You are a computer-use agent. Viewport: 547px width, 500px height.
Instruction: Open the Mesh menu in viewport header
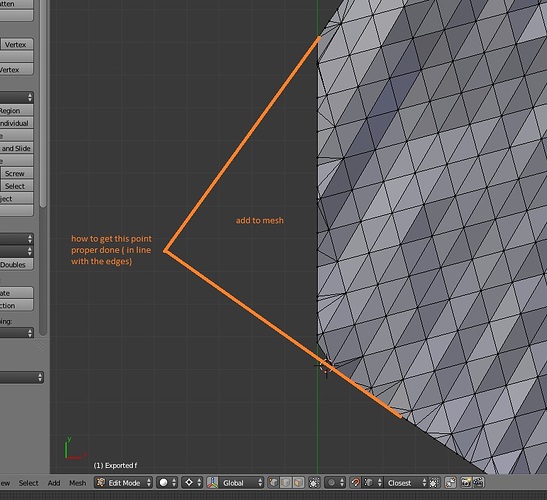pyautogui.click(x=77, y=483)
